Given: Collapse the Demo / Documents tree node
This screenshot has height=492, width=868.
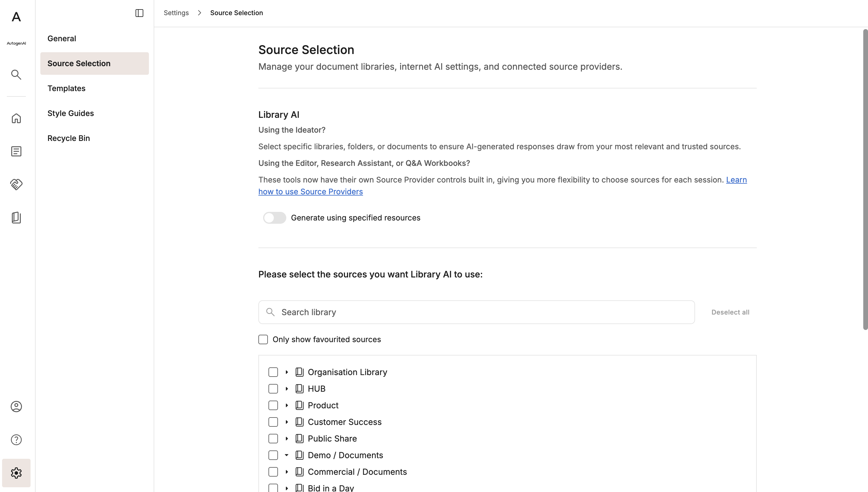Looking at the screenshot, I should click(x=287, y=455).
